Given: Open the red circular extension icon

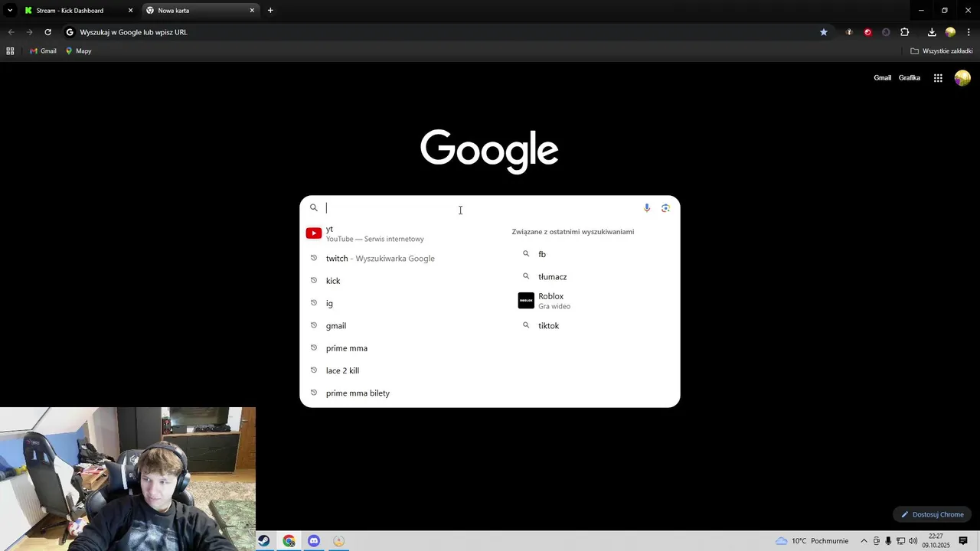Looking at the screenshot, I should pyautogui.click(x=867, y=32).
